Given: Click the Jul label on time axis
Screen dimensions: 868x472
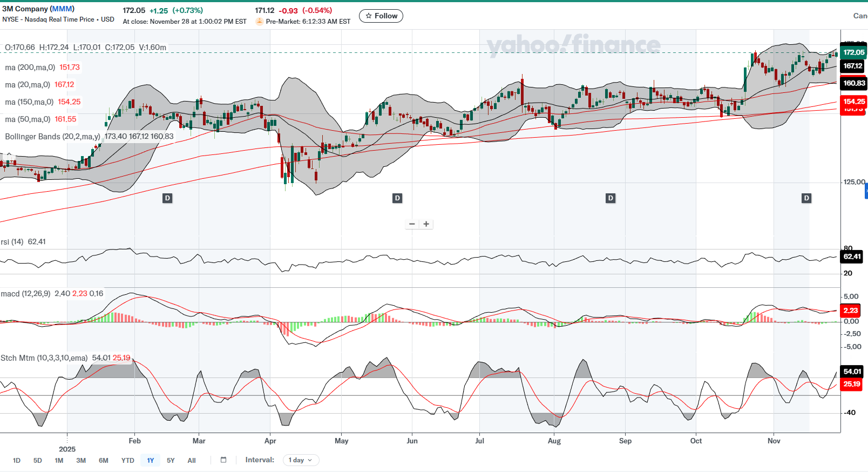Looking at the screenshot, I should click(x=479, y=441).
